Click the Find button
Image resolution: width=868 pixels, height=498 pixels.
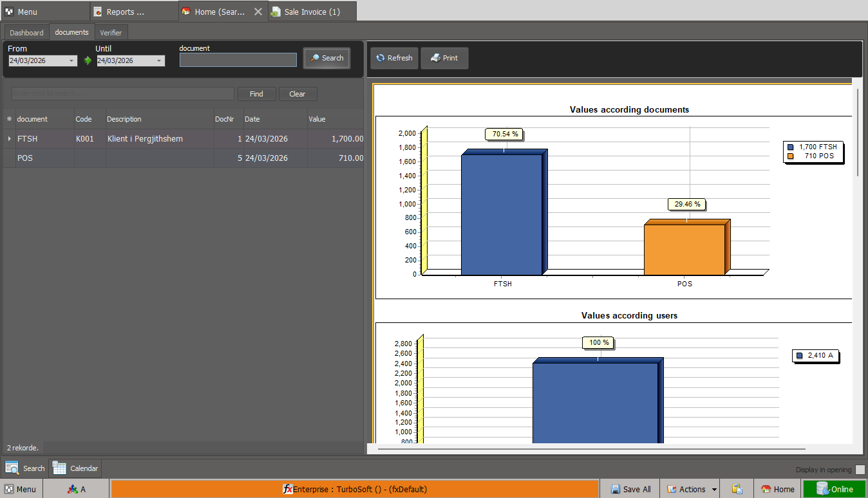point(256,94)
